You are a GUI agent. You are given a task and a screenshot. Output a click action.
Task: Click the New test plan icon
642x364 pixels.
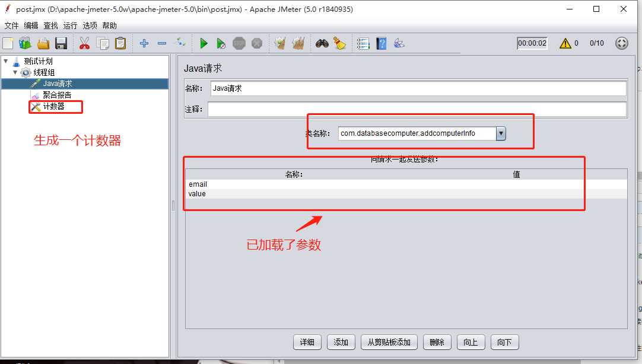click(8, 43)
